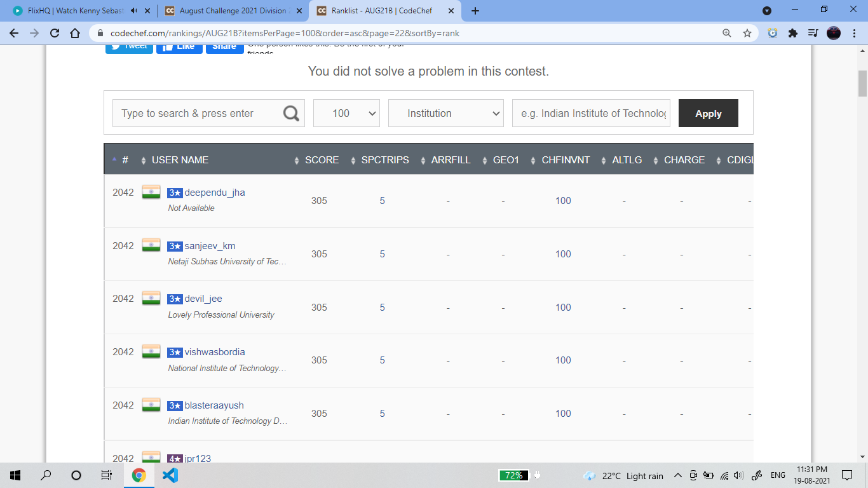Open vishwasbordia user profile
This screenshot has width=868, height=488.
(x=215, y=352)
